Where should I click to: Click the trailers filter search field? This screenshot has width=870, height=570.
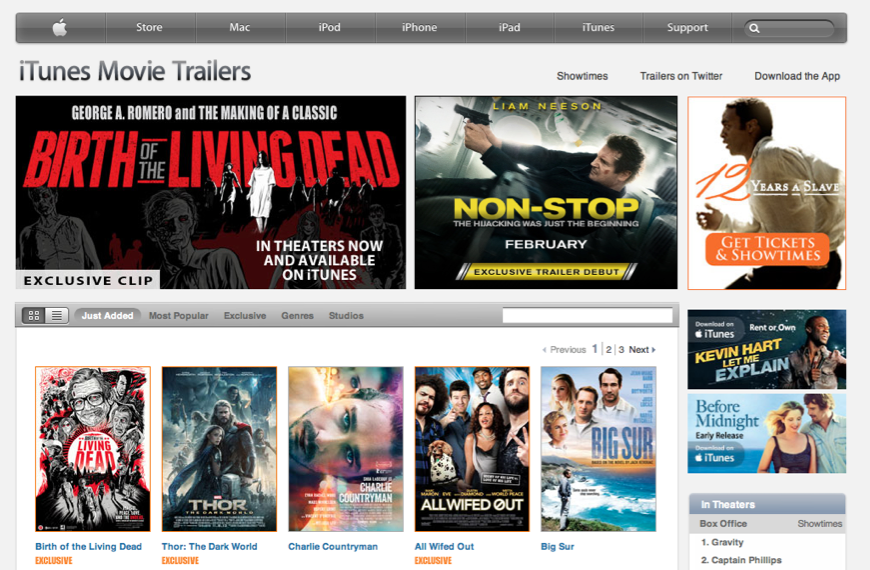pyautogui.click(x=588, y=315)
